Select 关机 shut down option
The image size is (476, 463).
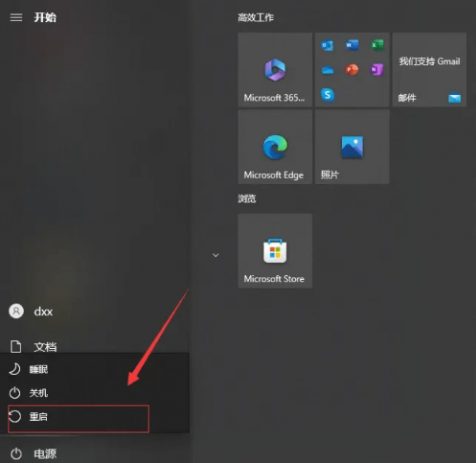(94, 393)
